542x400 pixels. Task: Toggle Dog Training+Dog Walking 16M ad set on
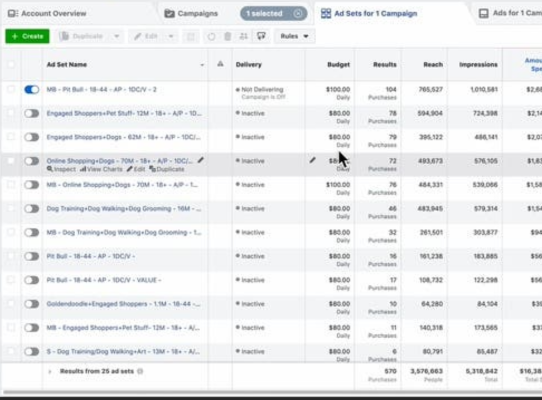[31, 209]
